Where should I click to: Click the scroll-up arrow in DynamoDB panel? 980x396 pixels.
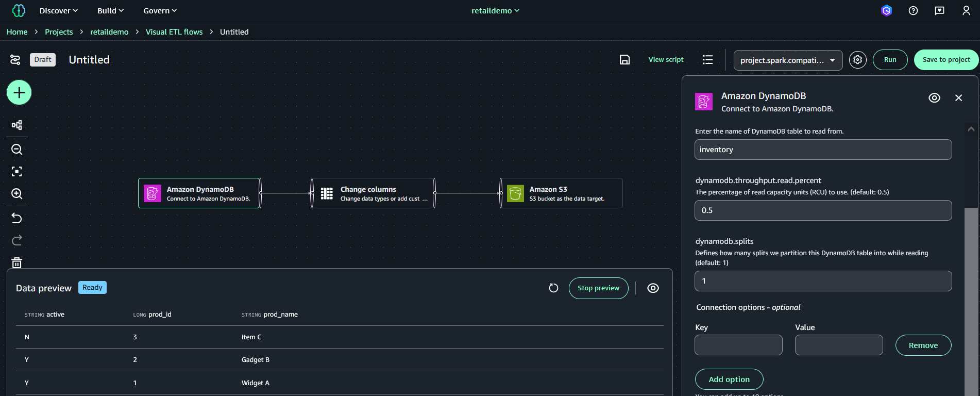(971, 129)
